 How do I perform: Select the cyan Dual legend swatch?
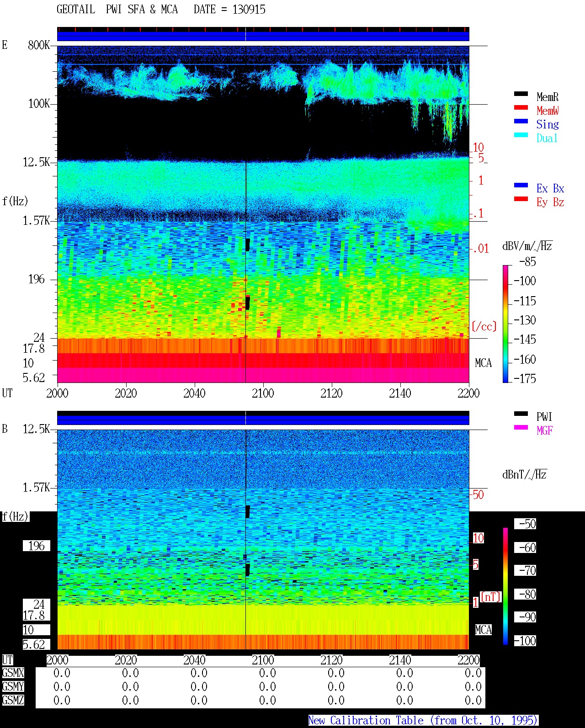click(x=521, y=135)
